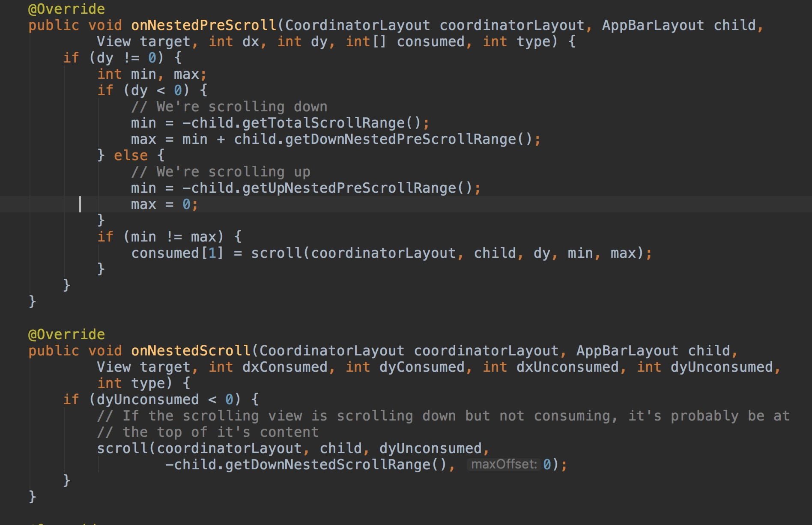Click the dxConsumed parameter
The height and width of the screenshot is (525, 812).
(x=285, y=367)
